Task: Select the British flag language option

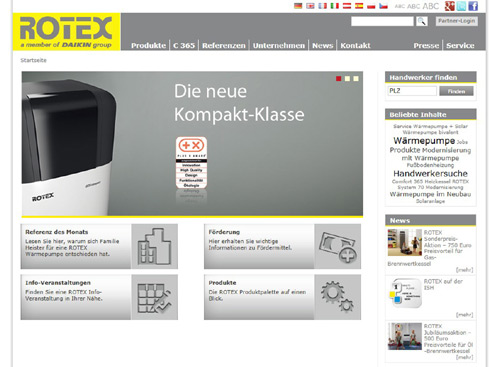Action: click(x=310, y=6)
